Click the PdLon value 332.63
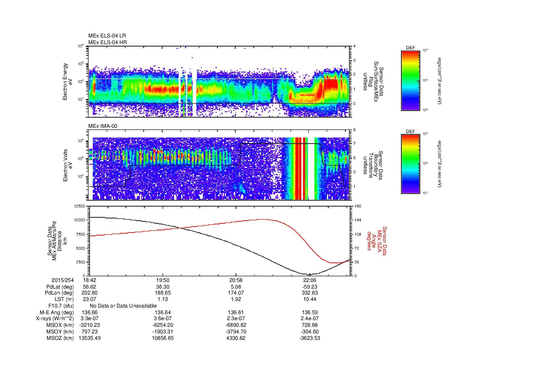555x392 pixels. pyautogui.click(x=310, y=293)
